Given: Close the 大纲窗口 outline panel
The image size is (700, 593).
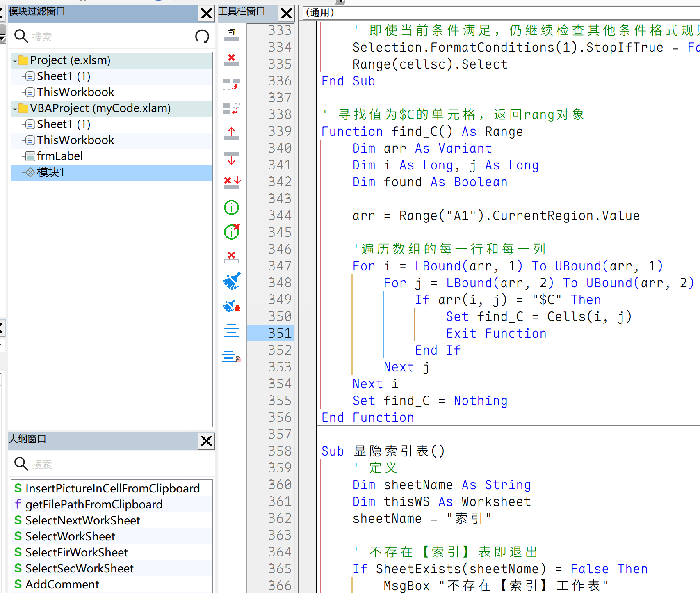Looking at the screenshot, I should [206, 441].
